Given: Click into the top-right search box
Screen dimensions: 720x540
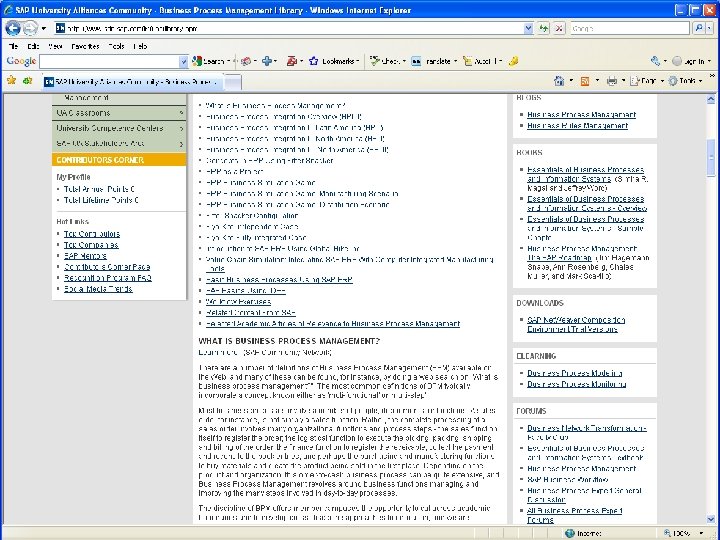Looking at the screenshot, I should [x=630, y=28].
